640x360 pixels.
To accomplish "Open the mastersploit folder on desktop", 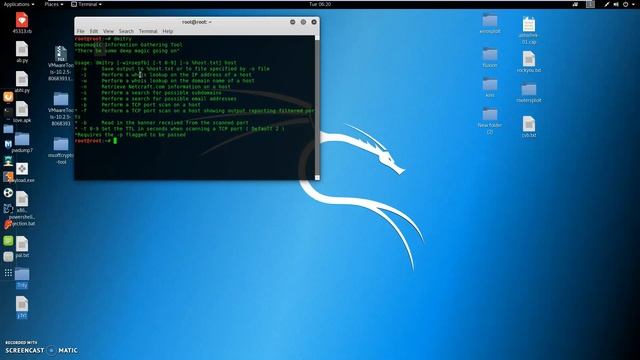I will (x=529, y=89).
